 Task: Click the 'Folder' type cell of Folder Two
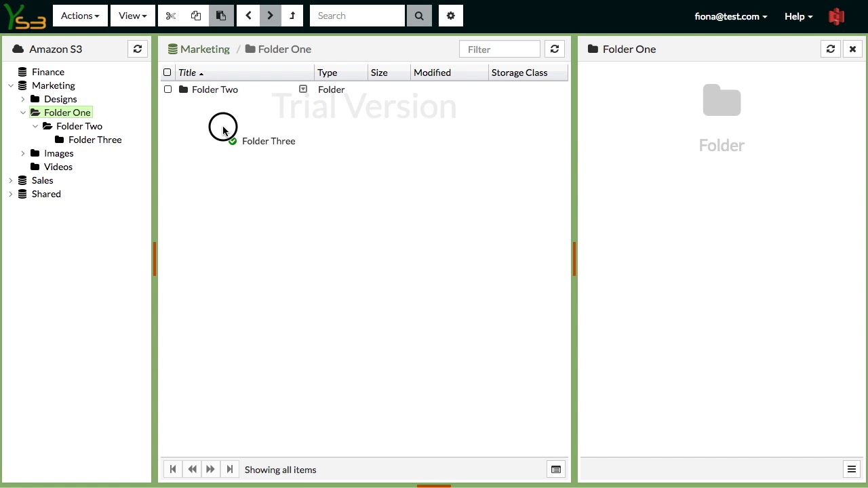tap(332, 89)
